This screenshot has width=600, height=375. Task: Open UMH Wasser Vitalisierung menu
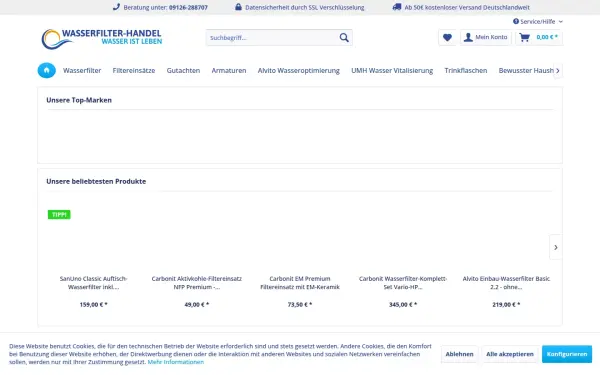click(x=392, y=70)
